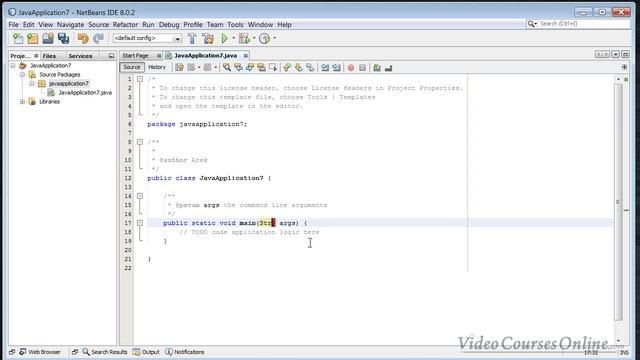
Task: Expand the Libraries node
Action: coord(22,101)
